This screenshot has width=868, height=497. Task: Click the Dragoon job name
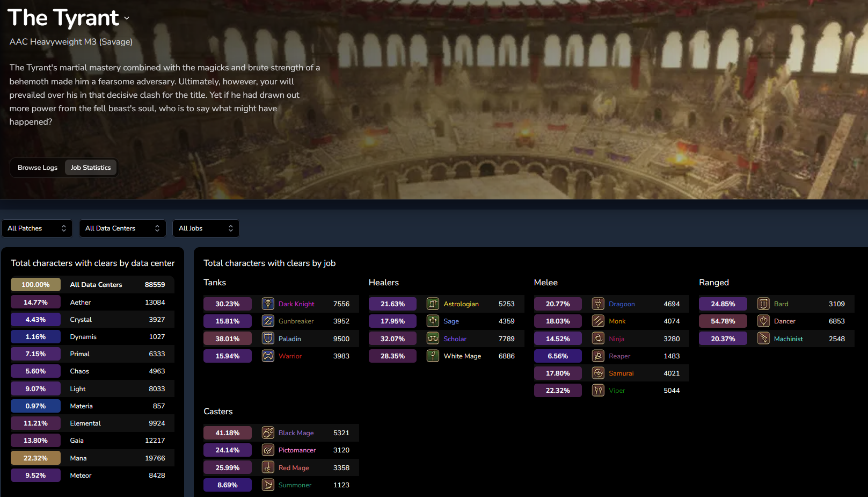tap(622, 304)
